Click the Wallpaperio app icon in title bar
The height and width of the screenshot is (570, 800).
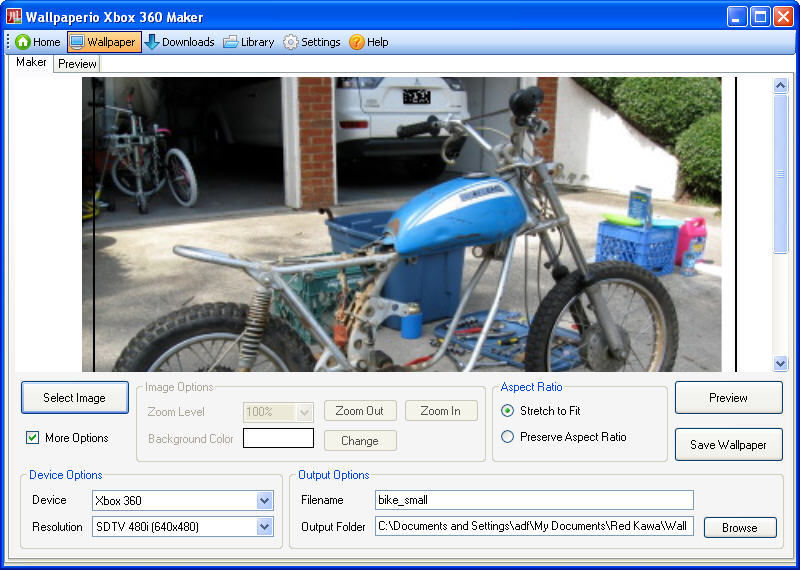[x=13, y=16]
